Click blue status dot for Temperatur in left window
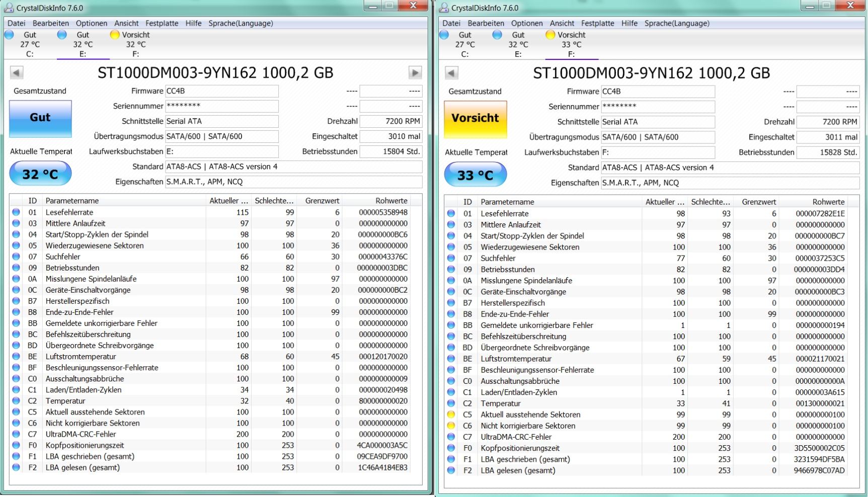Image resolution: width=868 pixels, height=497 pixels. [16, 401]
